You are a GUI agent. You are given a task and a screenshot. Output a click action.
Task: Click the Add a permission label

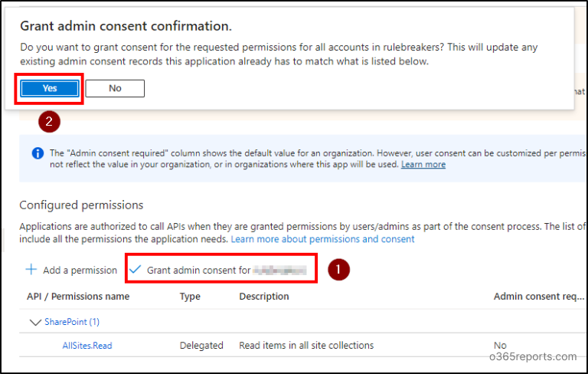80,271
